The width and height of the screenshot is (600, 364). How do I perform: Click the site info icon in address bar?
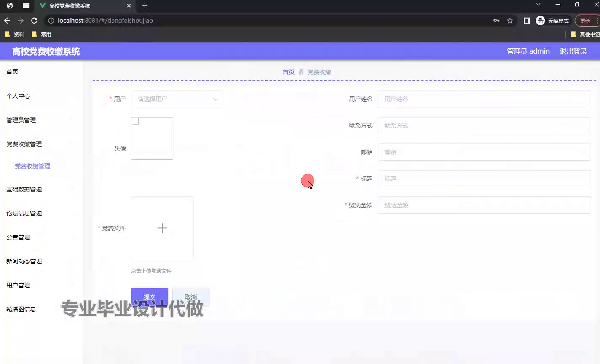[51, 20]
